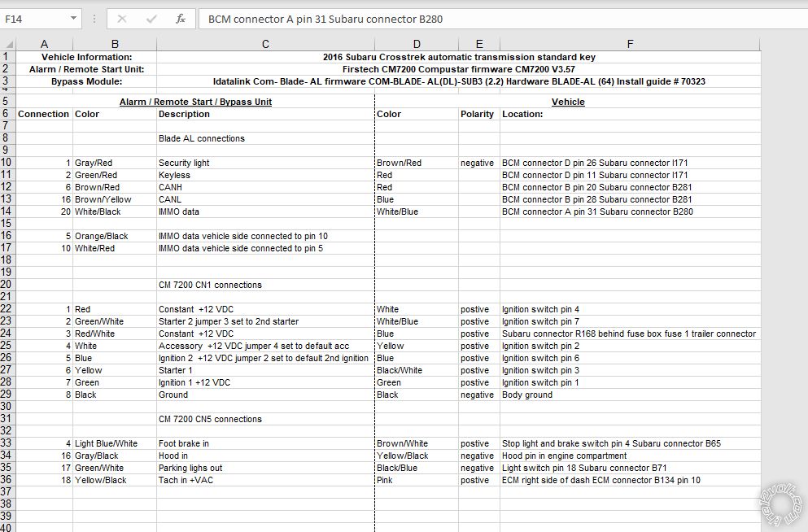Click the 'Connection' header cell

[x=44, y=115]
